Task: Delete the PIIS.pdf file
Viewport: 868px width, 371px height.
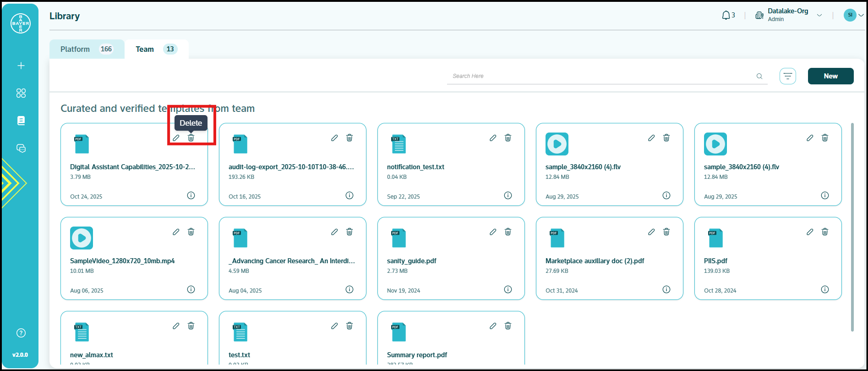Action: coord(825,232)
